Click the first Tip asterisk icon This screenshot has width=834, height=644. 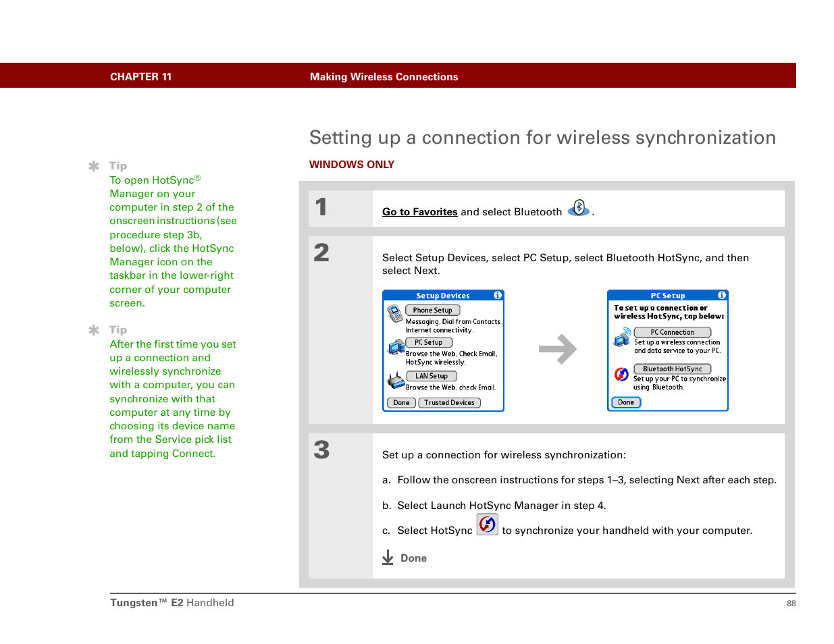(x=94, y=166)
